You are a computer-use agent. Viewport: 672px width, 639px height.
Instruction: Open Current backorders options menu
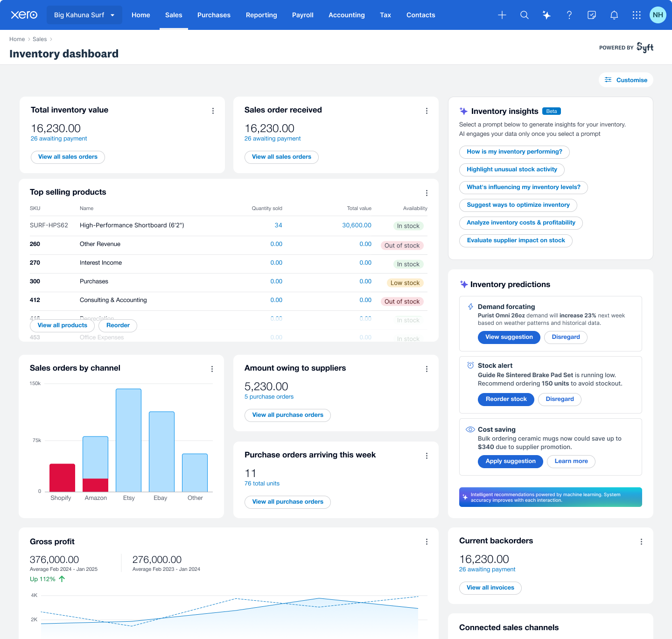click(x=641, y=542)
